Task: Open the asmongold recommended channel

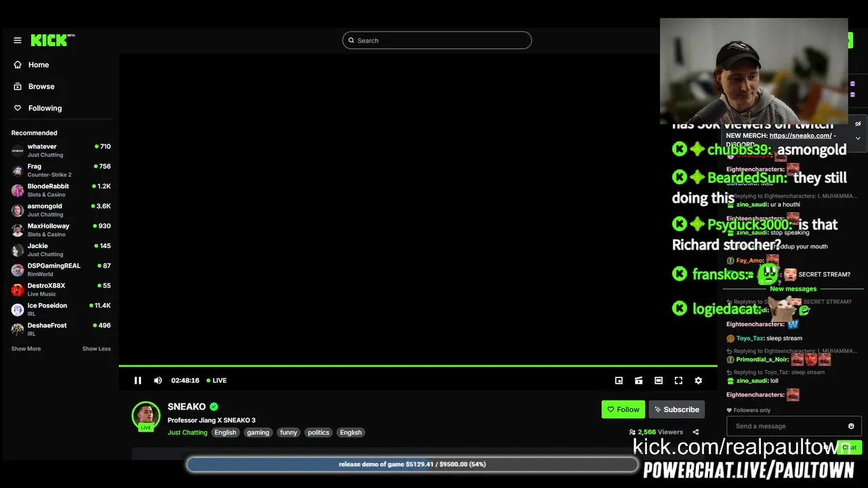Action: click(x=61, y=210)
